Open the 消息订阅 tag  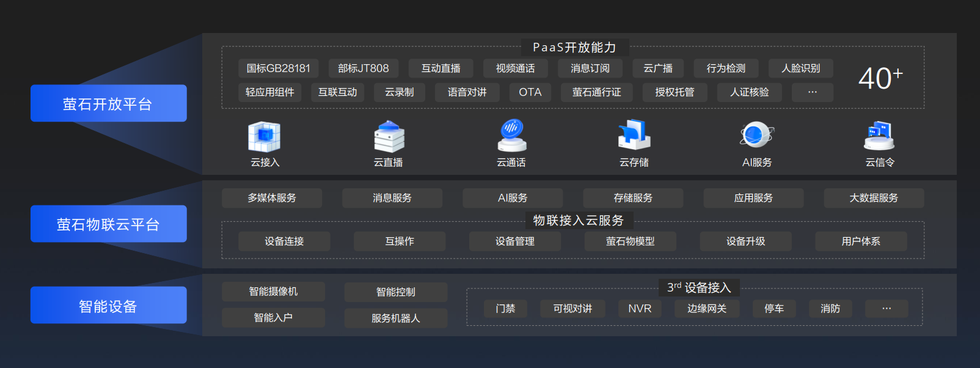coord(590,68)
